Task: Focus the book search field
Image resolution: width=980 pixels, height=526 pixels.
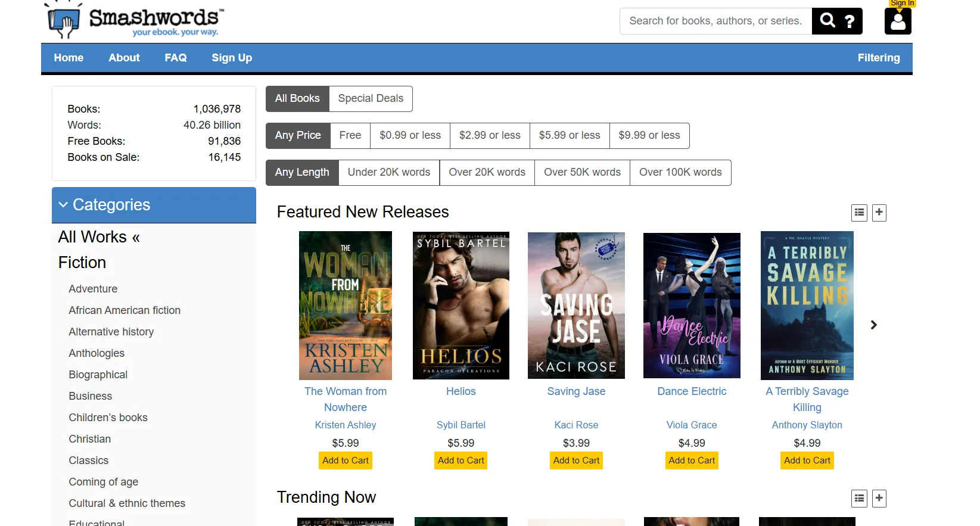Action: (715, 21)
